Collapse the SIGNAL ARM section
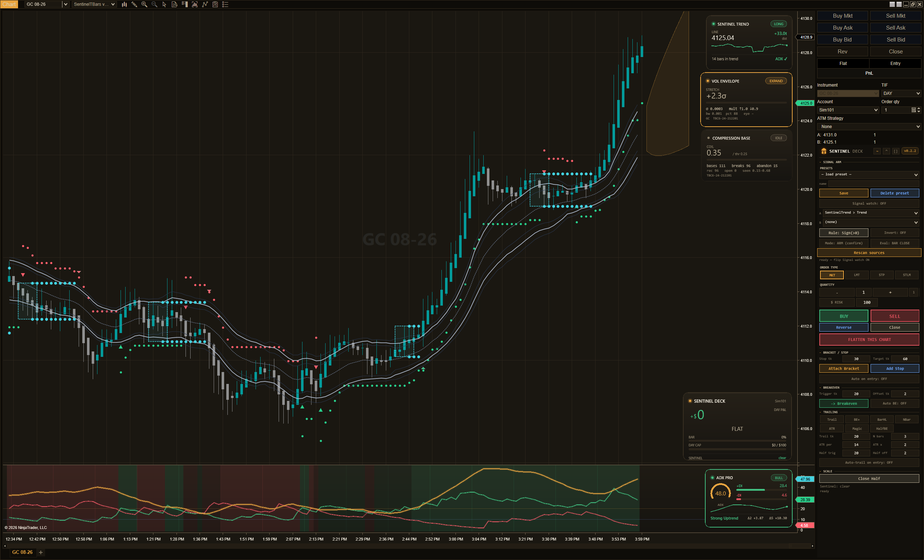Screen dimensions: 924x560 831,162
